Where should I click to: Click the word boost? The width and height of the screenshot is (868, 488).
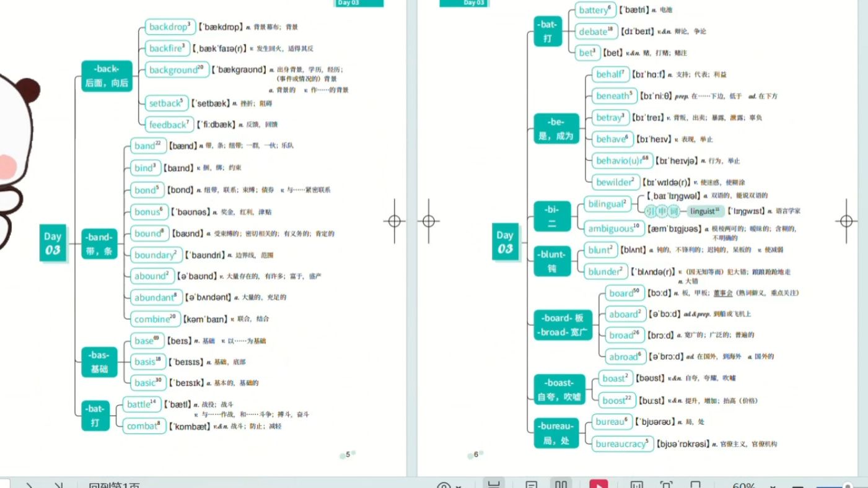[x=616, y=401]
